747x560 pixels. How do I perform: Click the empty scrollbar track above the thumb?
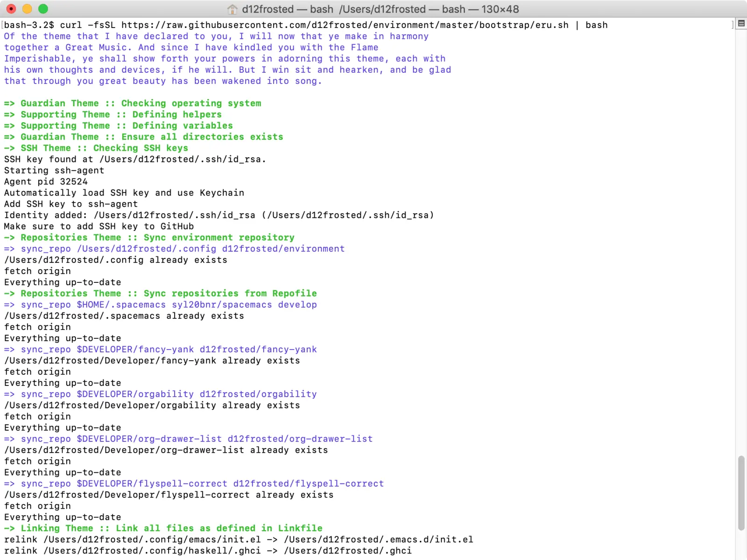pos(741,233)
